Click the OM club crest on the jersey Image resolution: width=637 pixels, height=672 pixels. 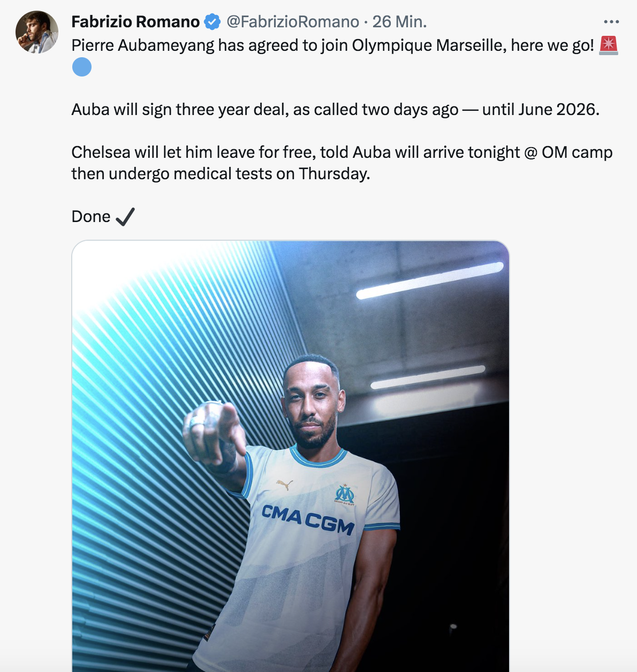(x=344, y=494)
